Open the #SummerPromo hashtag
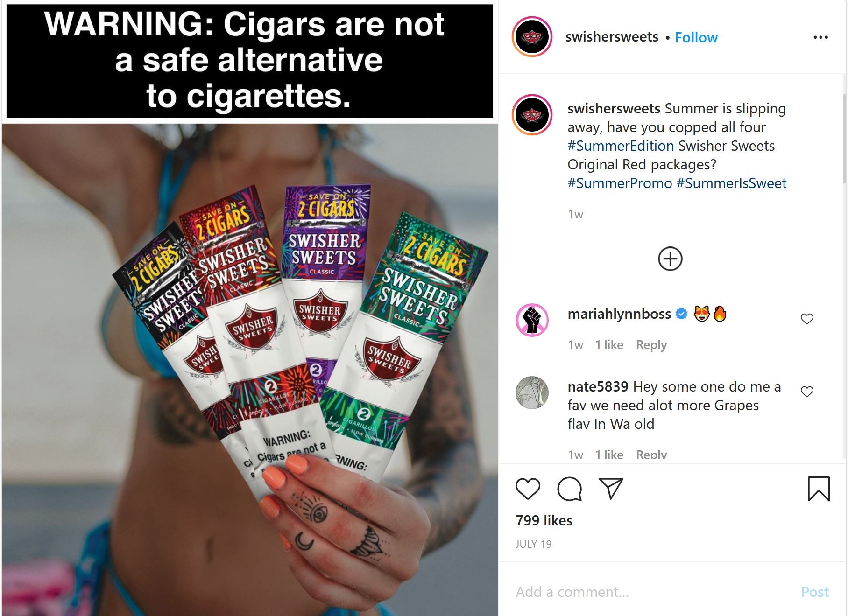Image resolution: width=848 pixels, height=616 pixels. click(620, 183)
